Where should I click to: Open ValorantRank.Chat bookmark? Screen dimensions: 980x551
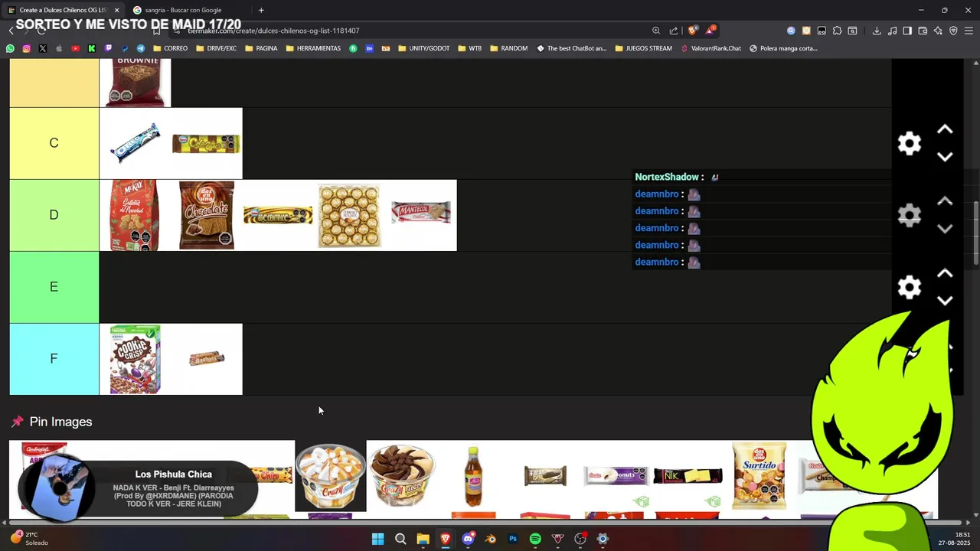710,48
